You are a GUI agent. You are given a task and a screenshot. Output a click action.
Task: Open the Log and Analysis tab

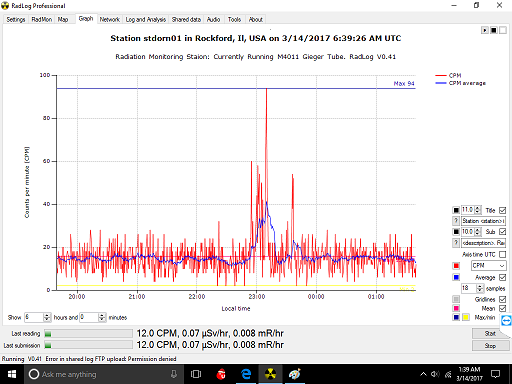[146, 19]
